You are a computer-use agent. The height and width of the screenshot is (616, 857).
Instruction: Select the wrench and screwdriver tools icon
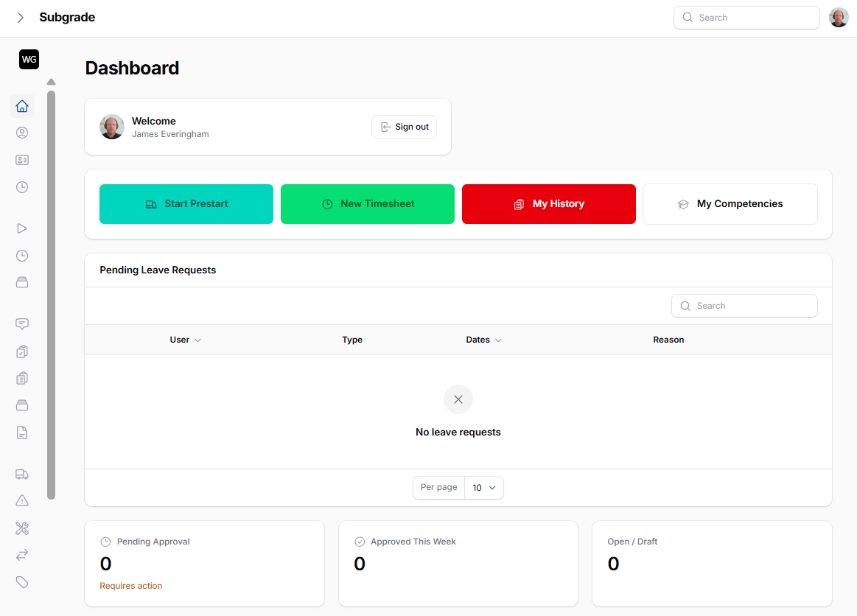coord(22,528)
